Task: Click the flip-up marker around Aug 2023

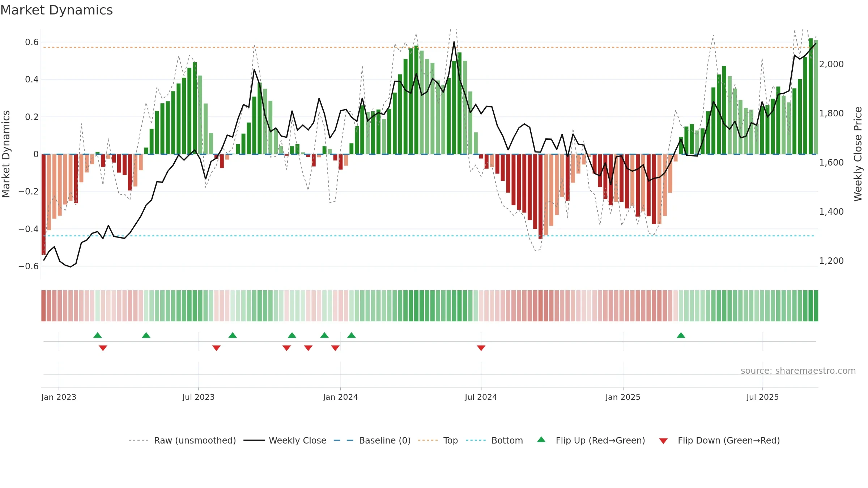Action: (x=233, y=335)
